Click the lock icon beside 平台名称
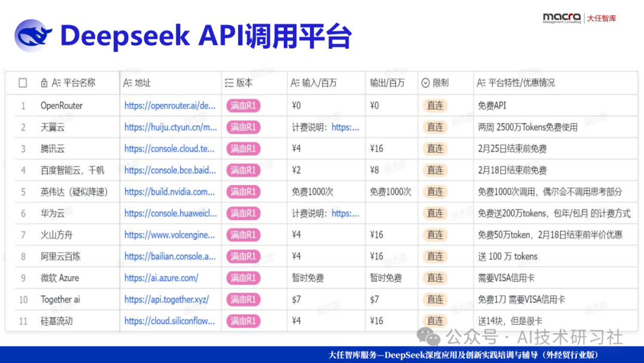Viewport: 644px width, 363px height. coord(44,83)
